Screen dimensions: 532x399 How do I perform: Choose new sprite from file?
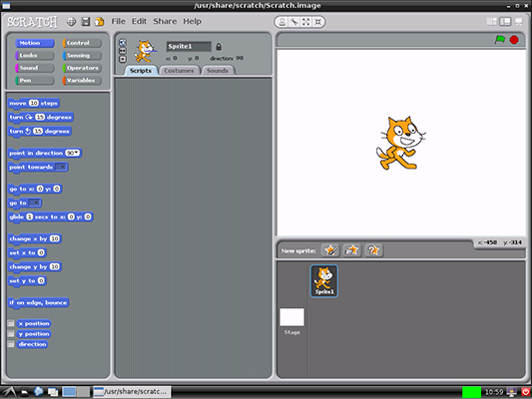point(352,250)
